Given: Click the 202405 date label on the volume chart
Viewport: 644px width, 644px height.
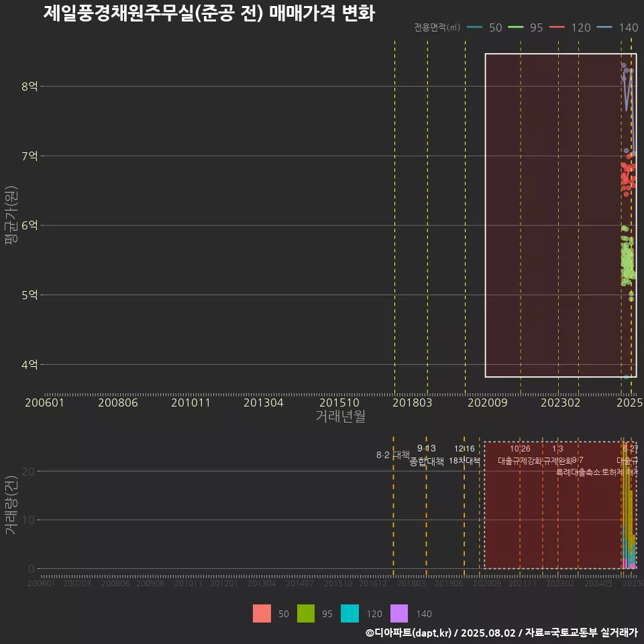Looking at the screenshot, I should (598, 583).
